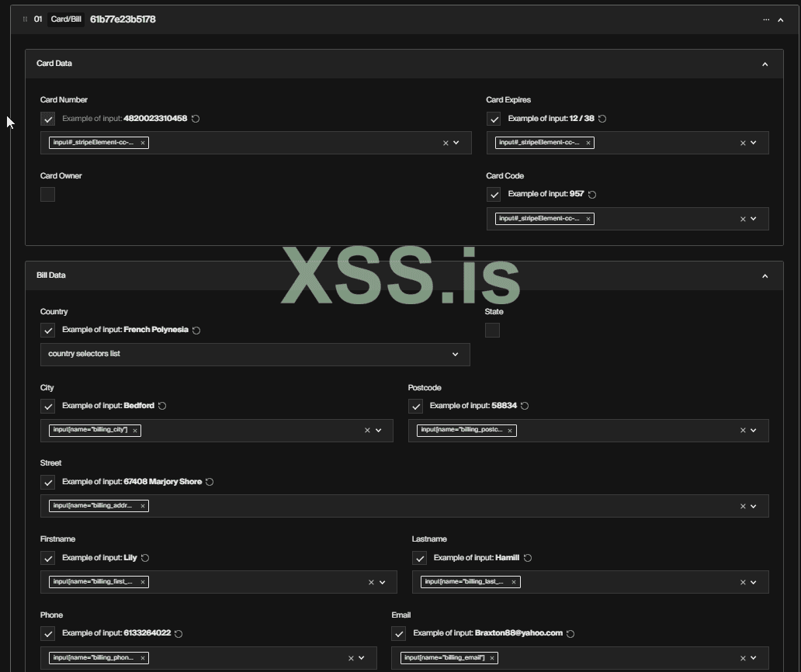Open the country selectors list dropdown
This screenshot has height=672, width=801.
pyautogui.click(x=255, y=355)
